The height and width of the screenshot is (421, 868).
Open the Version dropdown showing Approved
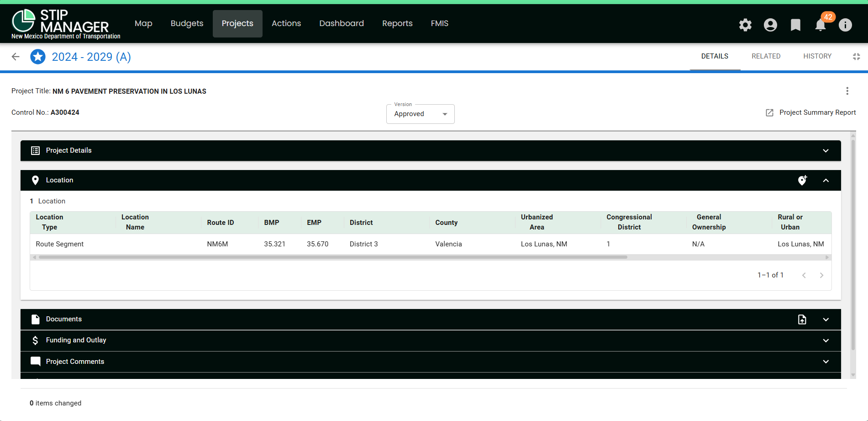tap(421, 114)
